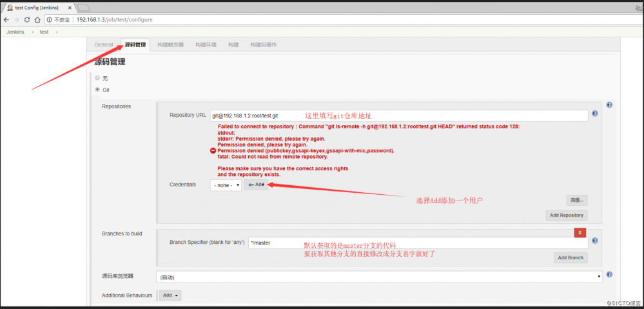This screenshot has width=644, height=309.
Task: Open a new browser tab
Action: click(83, 8)
